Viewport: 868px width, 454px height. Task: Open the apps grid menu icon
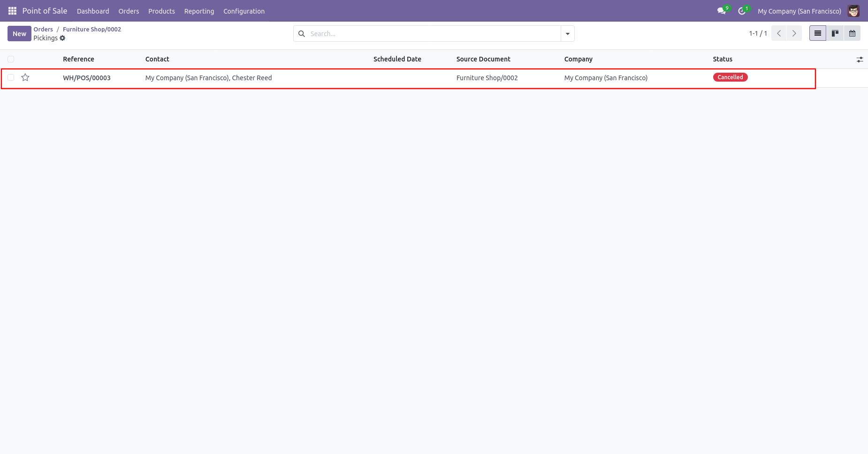coord(12,11)
